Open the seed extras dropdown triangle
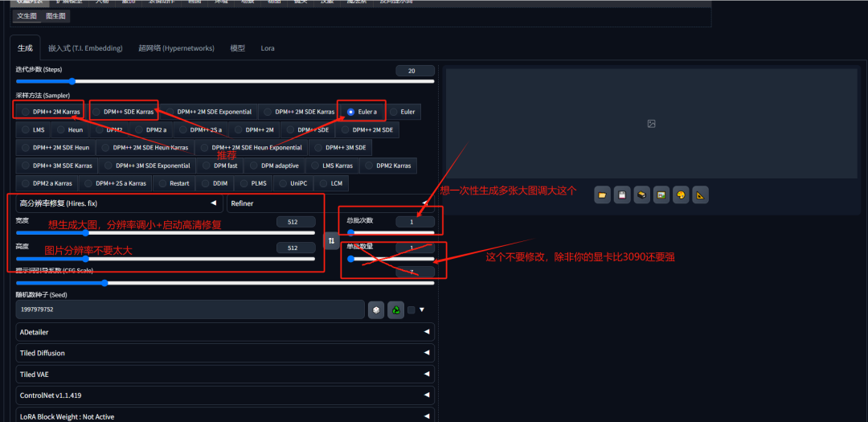The image size is (868, 422). click(x=422, y=310)
